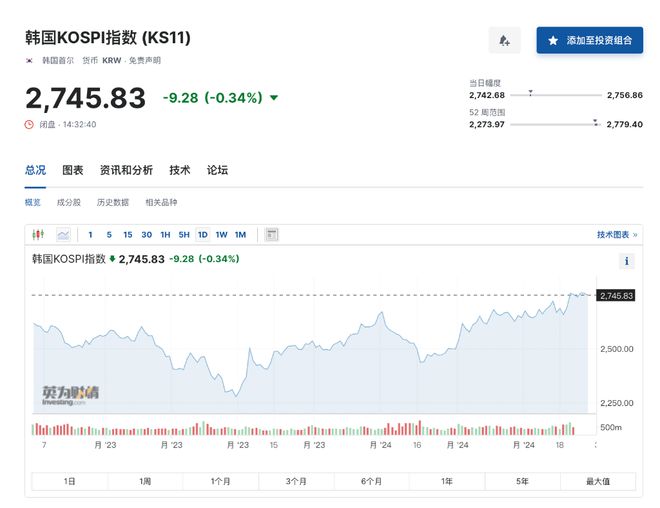Select the 1D chart interval
This screenshot has width=660, height=508.
coord(202,235)
